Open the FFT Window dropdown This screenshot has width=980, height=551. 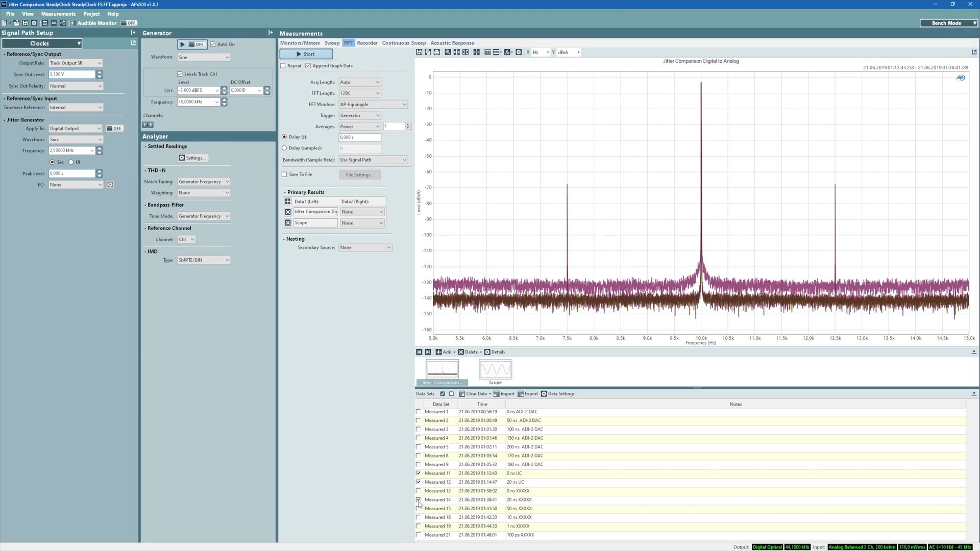coord(373,105)
